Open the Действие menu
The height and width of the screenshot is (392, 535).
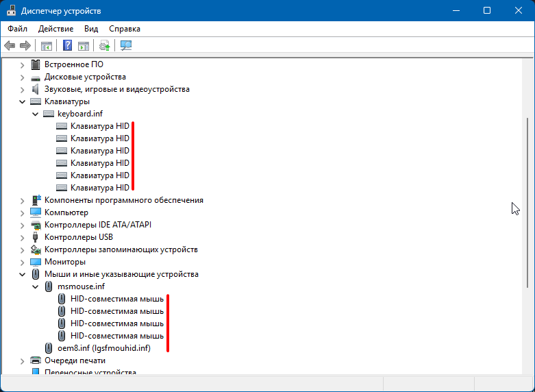[55, 29]
